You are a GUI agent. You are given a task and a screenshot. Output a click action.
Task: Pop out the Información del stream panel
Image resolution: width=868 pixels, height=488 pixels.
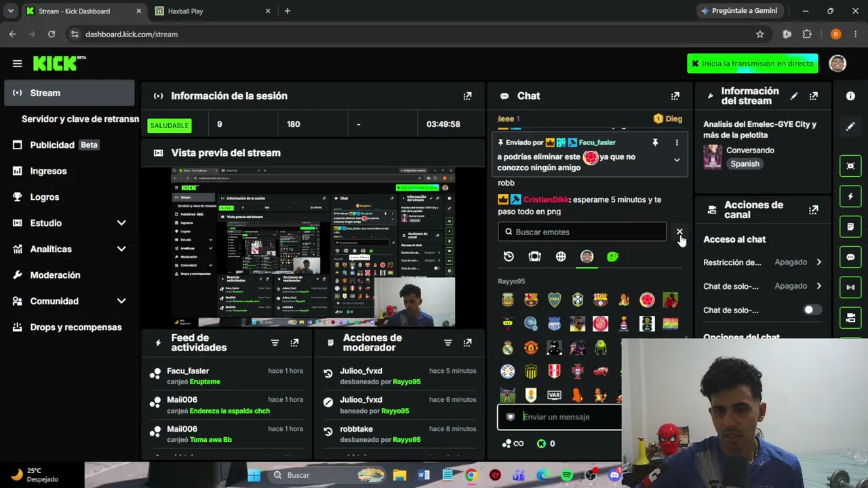pos(813,96)
